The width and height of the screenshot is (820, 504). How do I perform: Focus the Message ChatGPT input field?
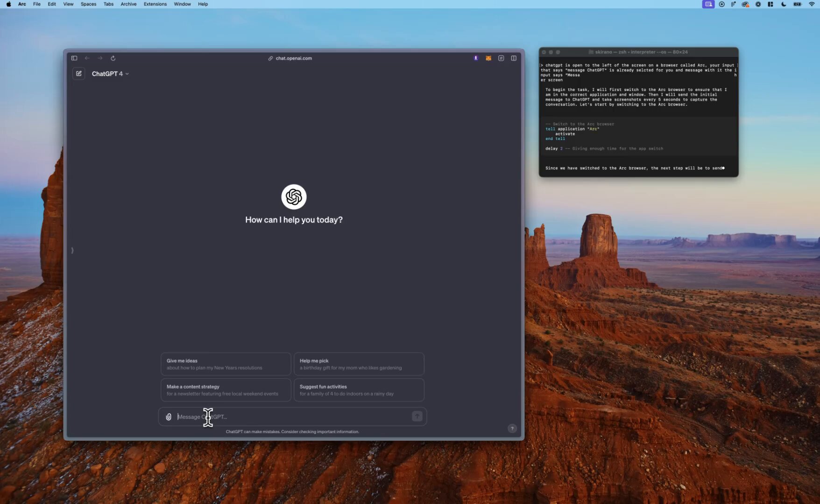(x=293, y=417)
